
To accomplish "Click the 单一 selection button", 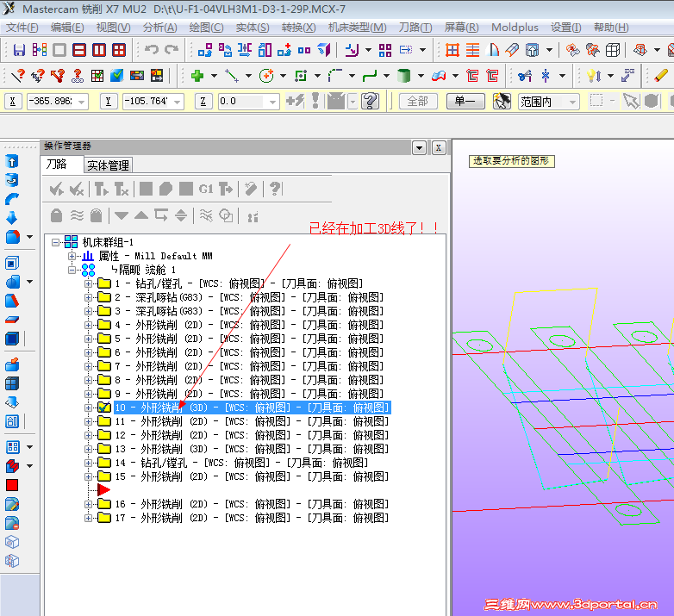I will click(465, 102).
